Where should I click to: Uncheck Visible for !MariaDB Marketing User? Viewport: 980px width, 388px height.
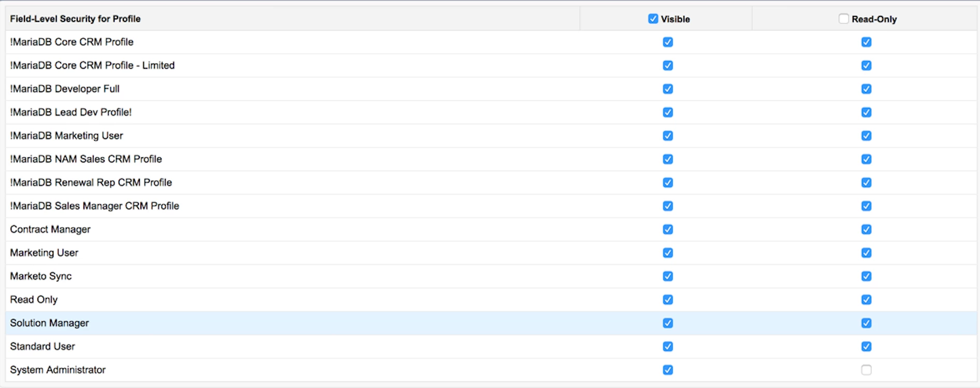(x=668, y=136)
